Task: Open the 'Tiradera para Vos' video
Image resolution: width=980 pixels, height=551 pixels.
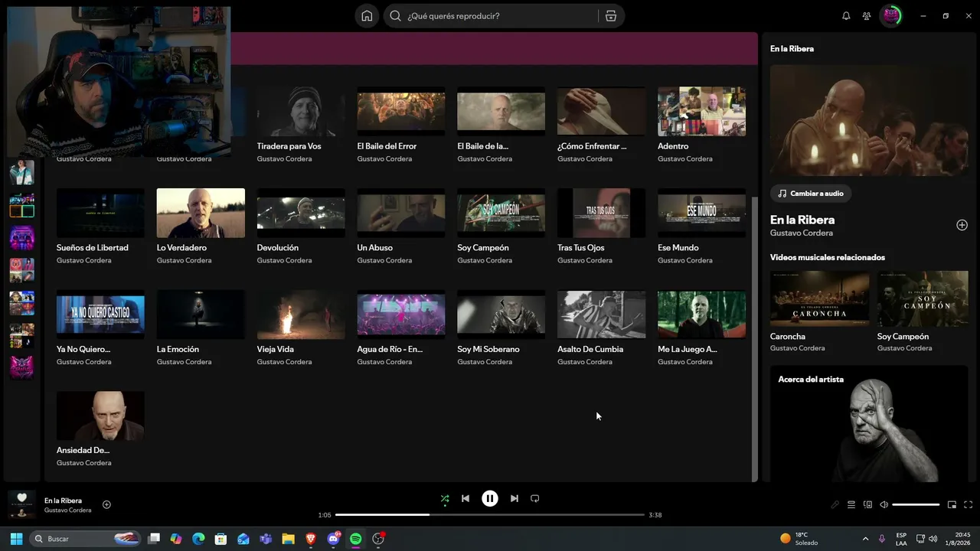Action: tap(301, 124)
